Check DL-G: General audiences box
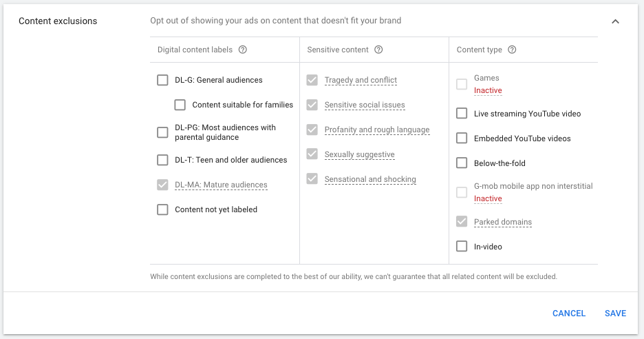The image size is (644, 339). (162, 80)
